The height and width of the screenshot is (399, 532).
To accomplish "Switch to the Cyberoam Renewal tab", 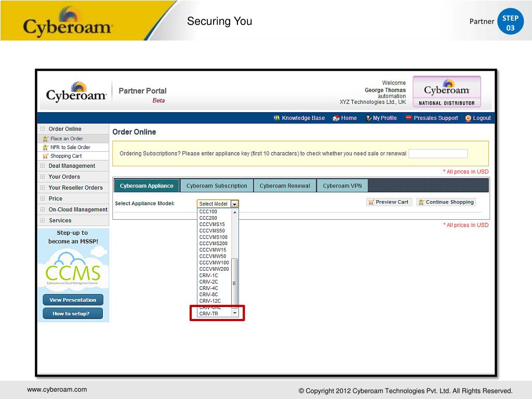I will click(285, 186).
